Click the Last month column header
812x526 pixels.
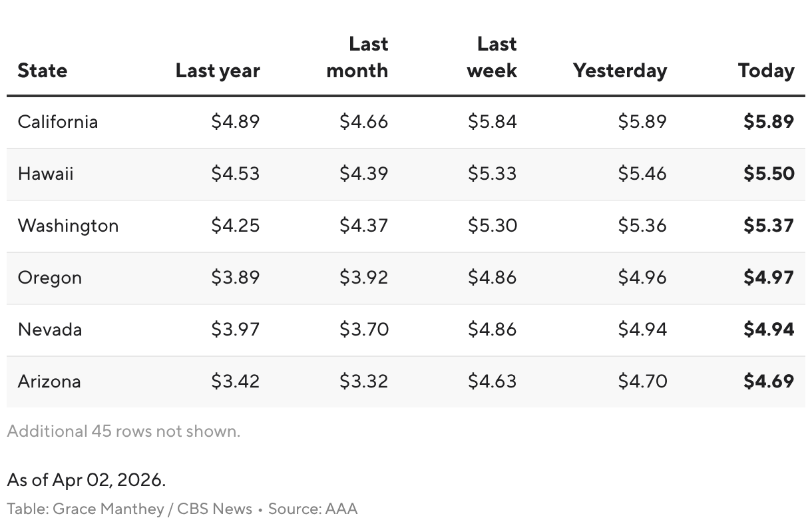click(357, 58)
